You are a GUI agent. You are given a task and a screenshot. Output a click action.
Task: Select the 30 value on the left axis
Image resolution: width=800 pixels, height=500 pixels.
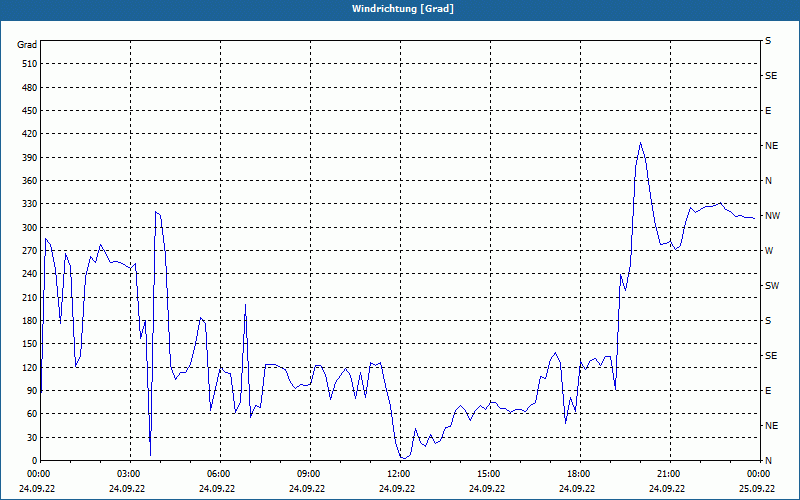pyautogui.click(x=31, y=437)
